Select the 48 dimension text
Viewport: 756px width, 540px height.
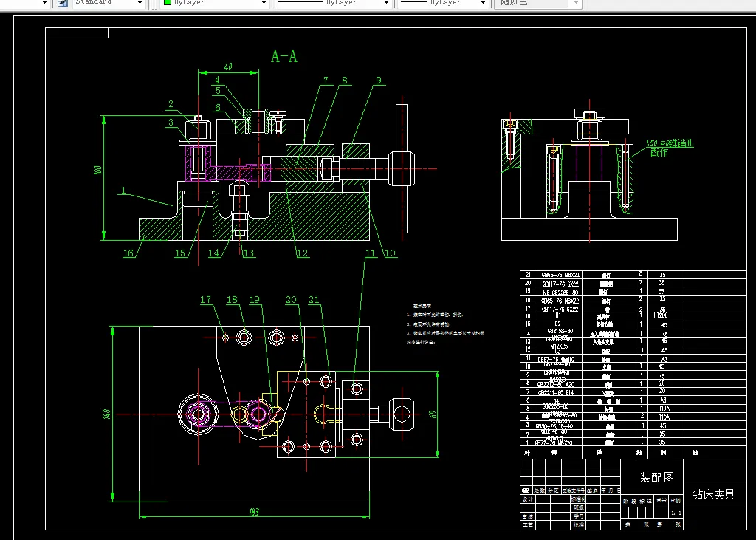[x=228, y=66]
